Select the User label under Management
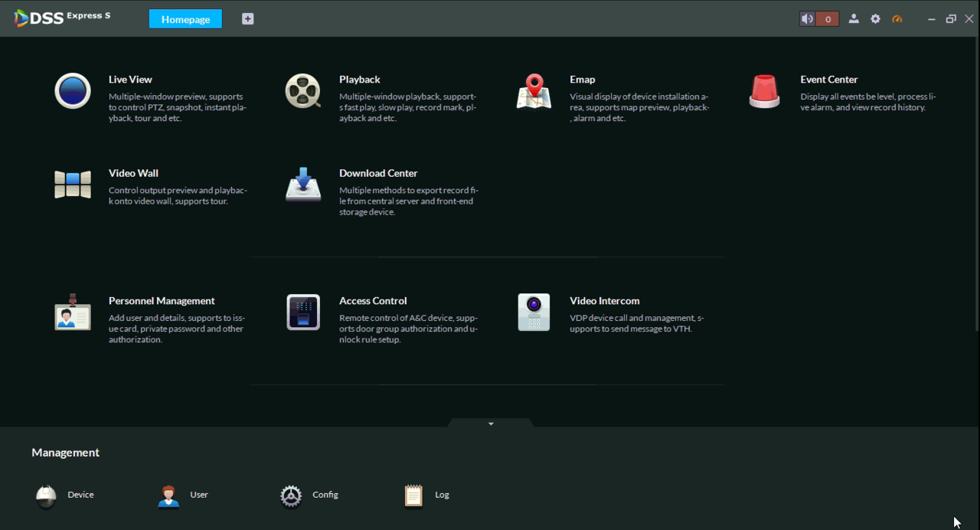Screen dimensions: 980x530 point(199,495)
